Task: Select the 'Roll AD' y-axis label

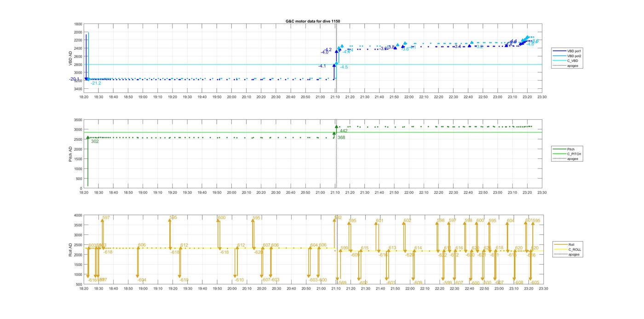Action: coord(71,249)
